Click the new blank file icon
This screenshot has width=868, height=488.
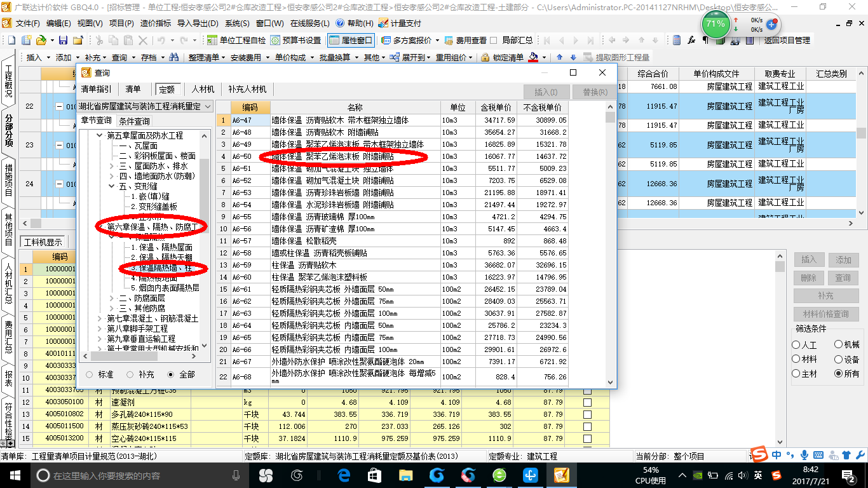pyautogui.click(x=11, y=40)
